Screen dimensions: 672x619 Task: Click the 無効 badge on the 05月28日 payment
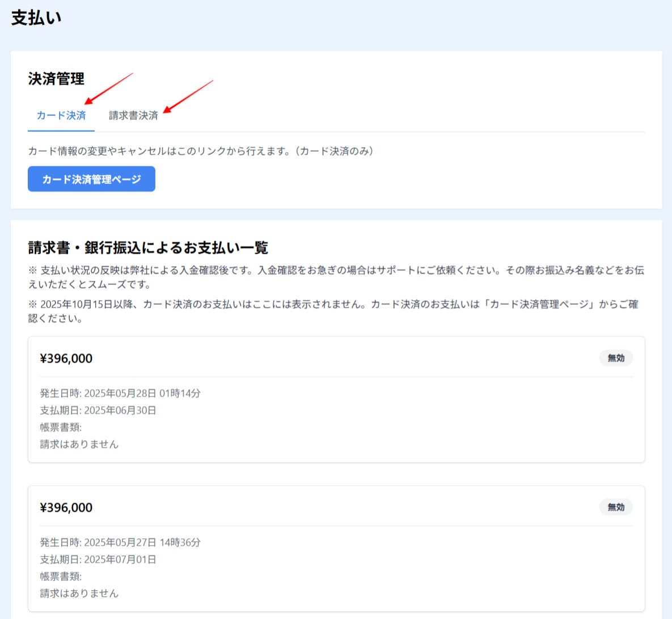[616, 358]
